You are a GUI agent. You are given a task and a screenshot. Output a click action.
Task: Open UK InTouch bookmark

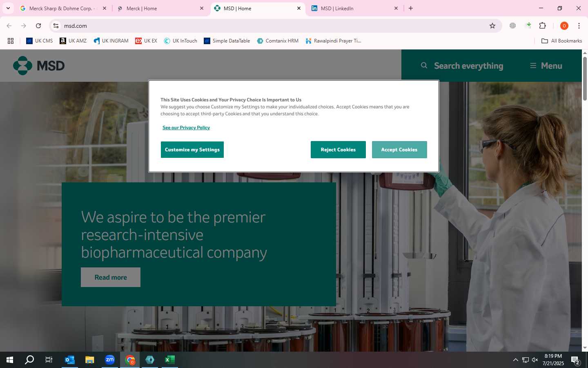pyautogui.click(x=180, y=41)
